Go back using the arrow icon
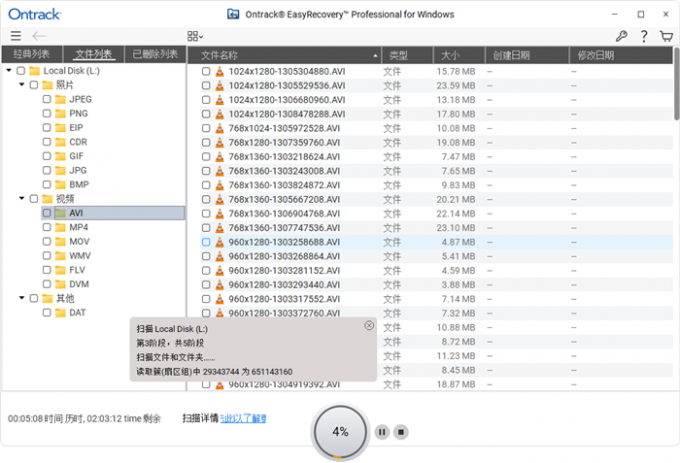The height and width of the screenshot is (463, 680). tap(39, 36)
